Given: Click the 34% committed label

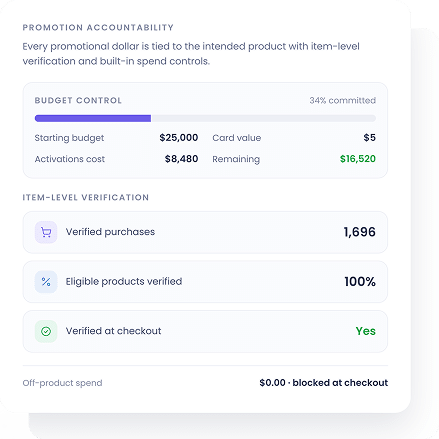Looking at the screenshot, I should (x=343, y=100).
